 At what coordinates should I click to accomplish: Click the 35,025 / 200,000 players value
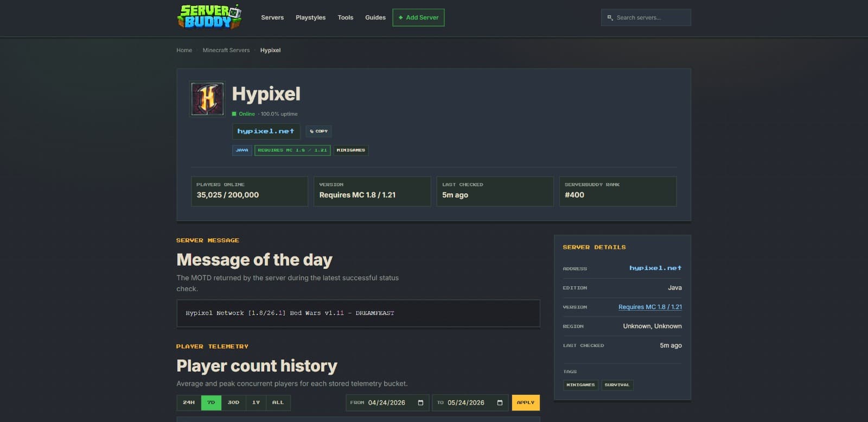[x=228, y=195]
